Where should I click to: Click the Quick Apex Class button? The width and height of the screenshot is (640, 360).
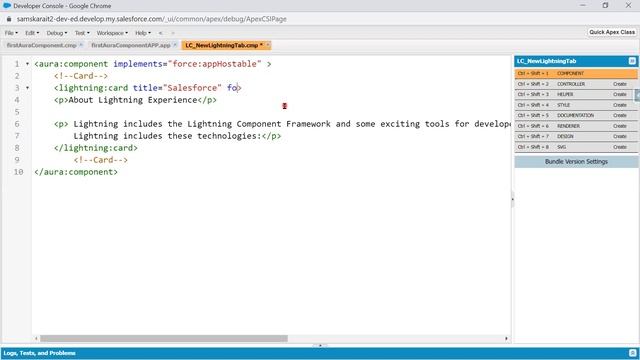pyautogui.click(x=612, y=32)
